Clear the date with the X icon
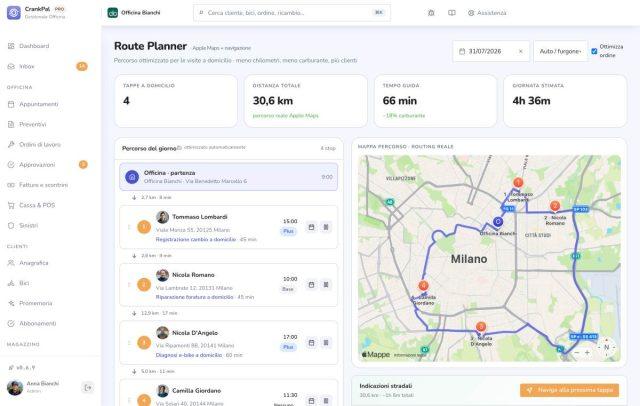 tap(521, 51)
